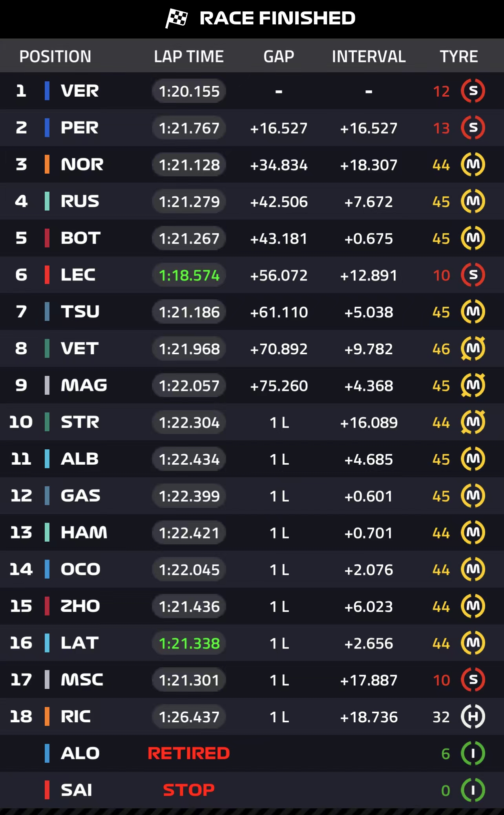The height and width of the screenshot is (815, 504).
Task: Click Verstappen's soft tyre icon
Action: tap(473, 91)
